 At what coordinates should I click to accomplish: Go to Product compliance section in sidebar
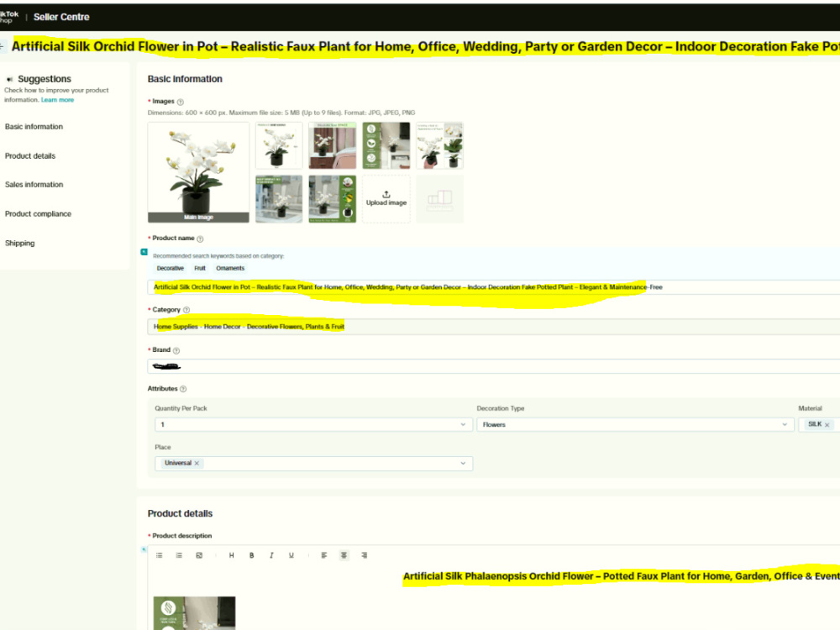pos(38,213)
